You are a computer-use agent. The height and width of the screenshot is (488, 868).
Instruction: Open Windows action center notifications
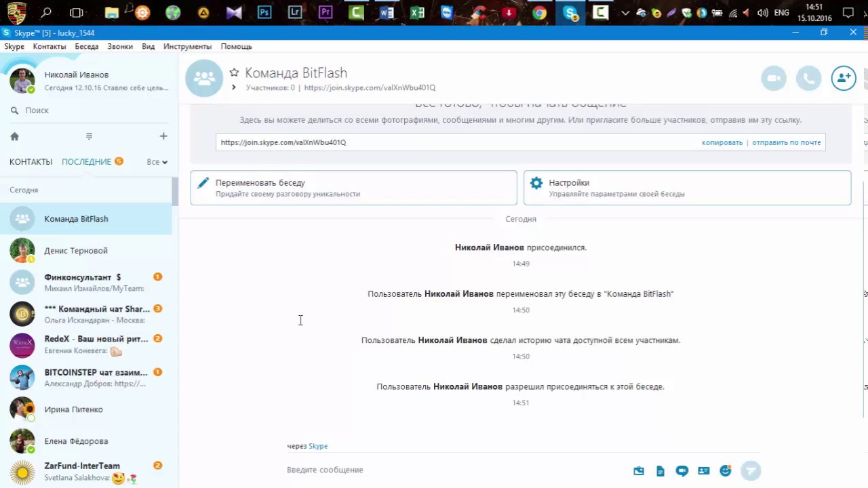tap(848, 13)
